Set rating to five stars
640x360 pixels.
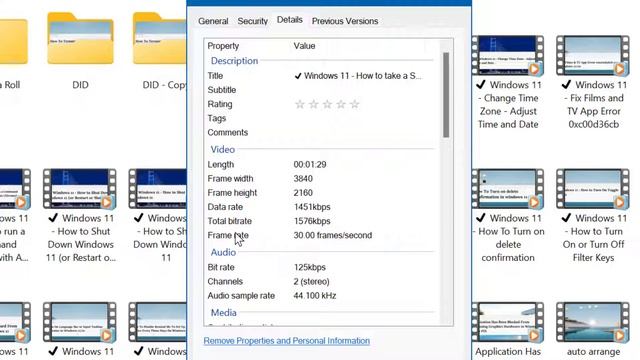click(x=355, y=104)
